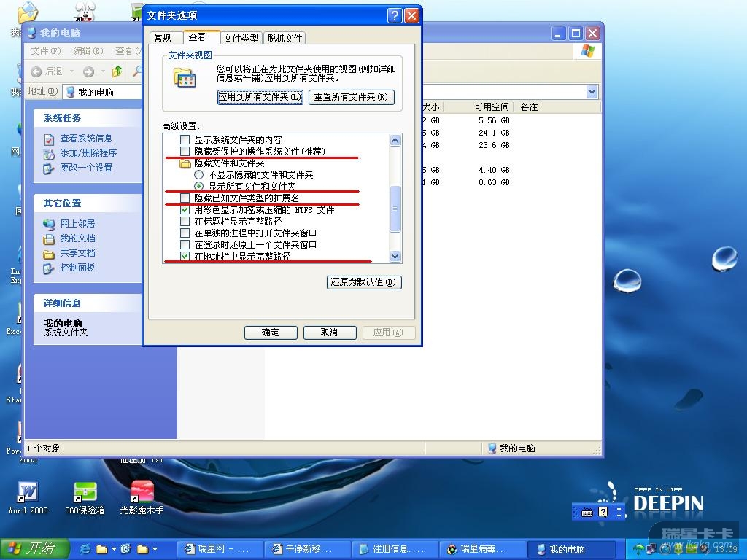Click 应用到所有文件夹 button
Screen dimensions: 747x560
coord(260,97)
